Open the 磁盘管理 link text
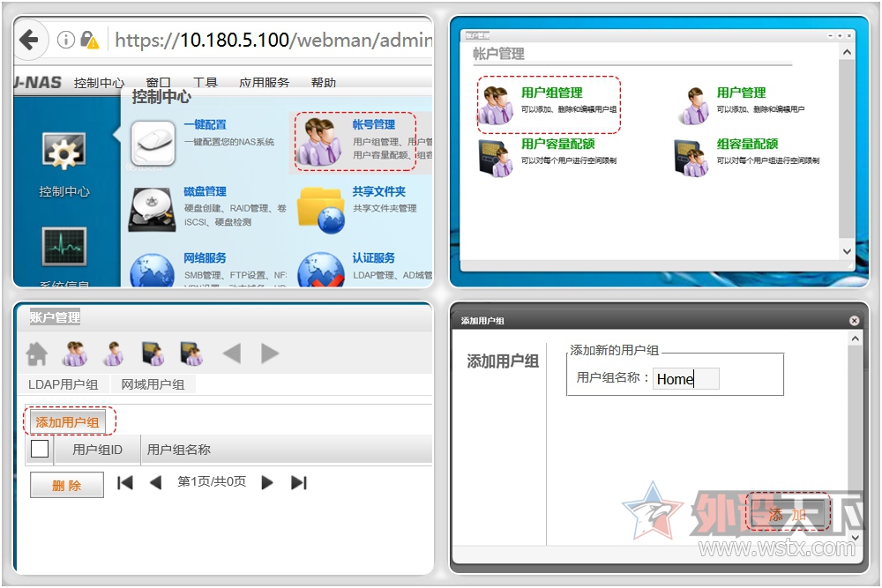The image size is (882, 588). coord(205,191)
